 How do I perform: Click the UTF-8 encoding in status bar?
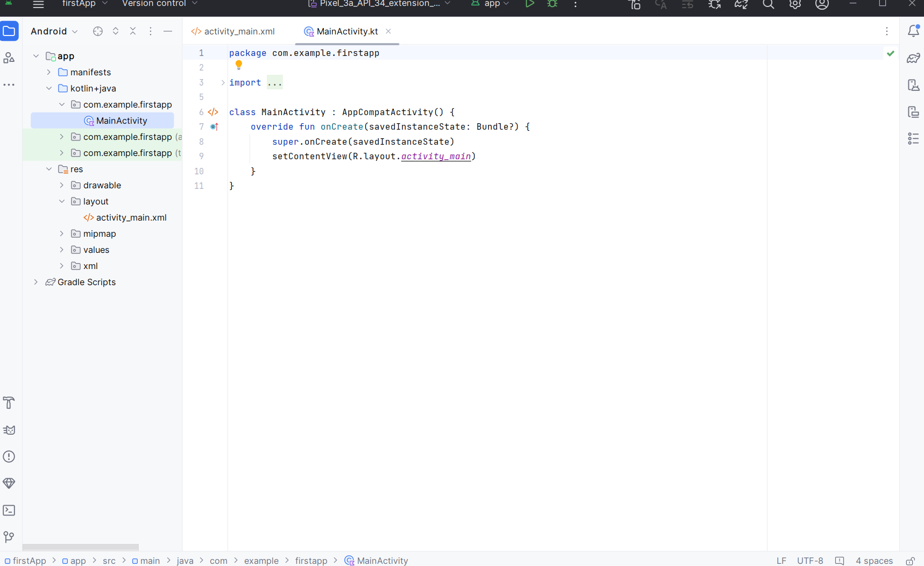tap(810, 561)
